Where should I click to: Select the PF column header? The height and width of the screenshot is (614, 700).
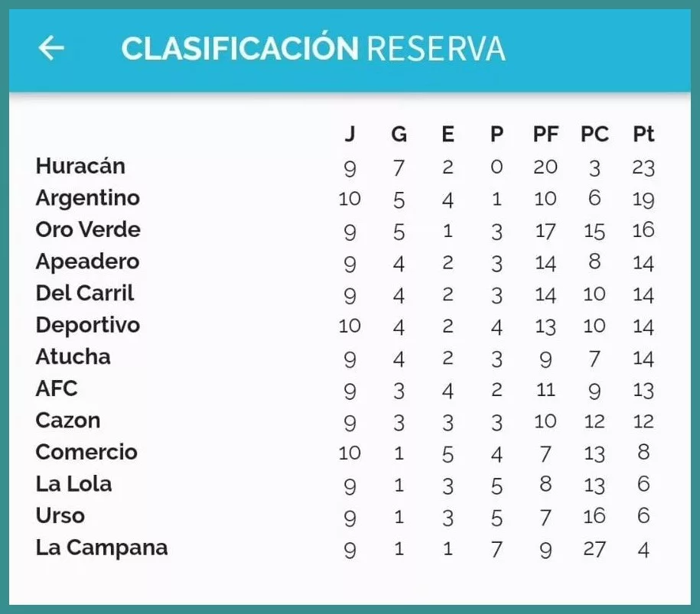click(545, 135)
